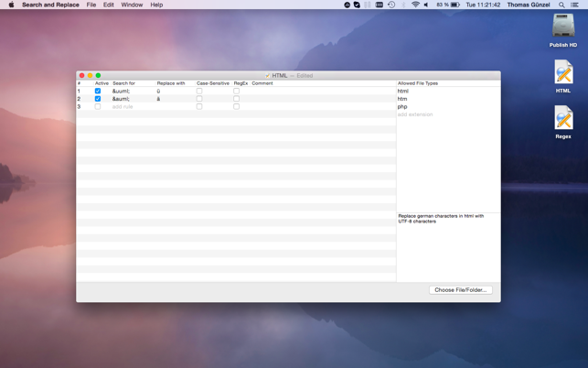The height and width of the screenshot is (368, 588).
Task: Select the HTML document desktop icon
Action: [563, 72]
